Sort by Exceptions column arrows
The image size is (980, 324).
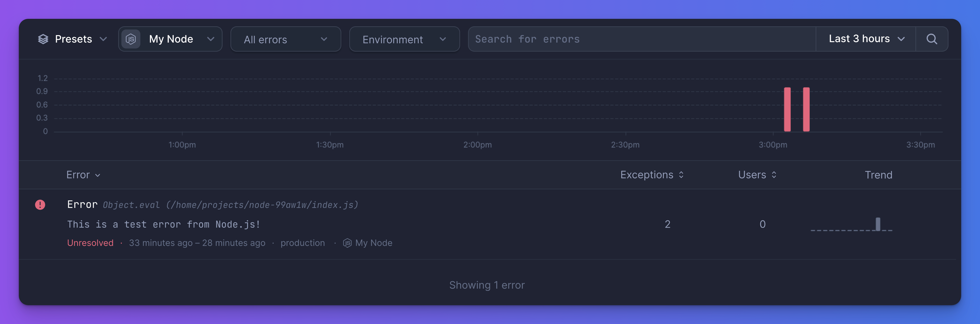(681, 175)
